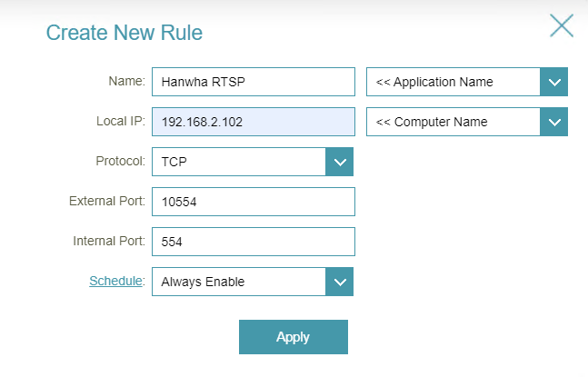Click the 'Protocol:' field label

click(120, 161)
